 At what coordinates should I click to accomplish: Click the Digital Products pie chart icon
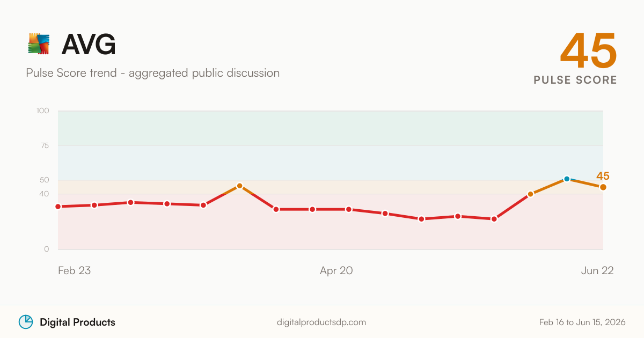(26, 322)
